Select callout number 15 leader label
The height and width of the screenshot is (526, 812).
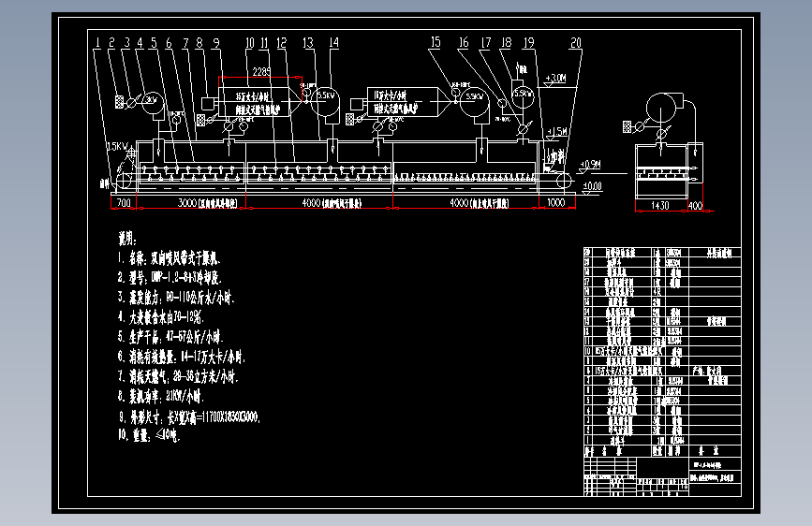(435, 42)
